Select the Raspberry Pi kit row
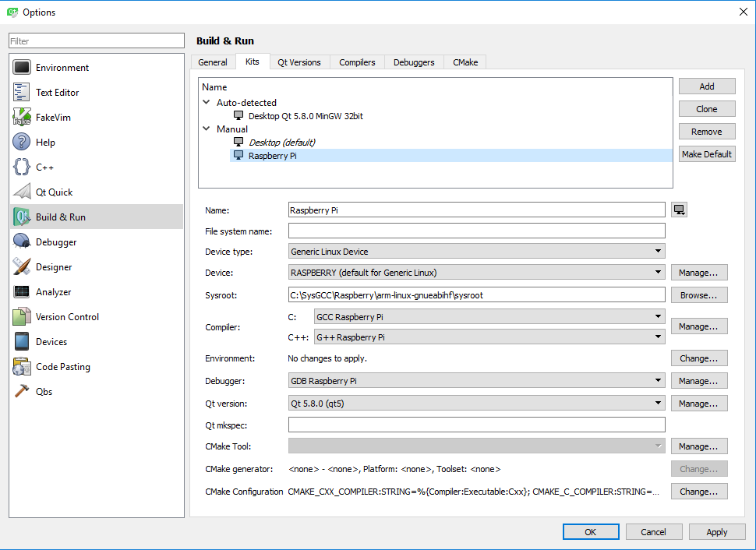 click(451, 155)
